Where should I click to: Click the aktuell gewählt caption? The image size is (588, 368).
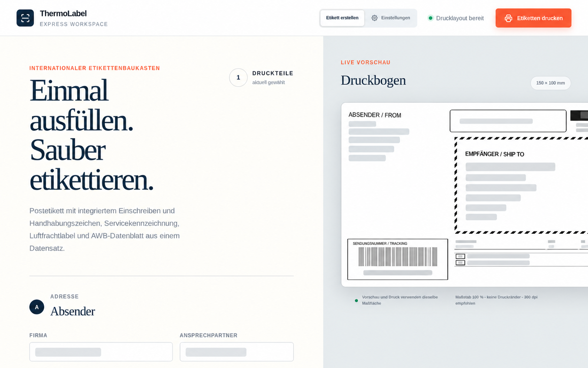(x=269, y=82)
